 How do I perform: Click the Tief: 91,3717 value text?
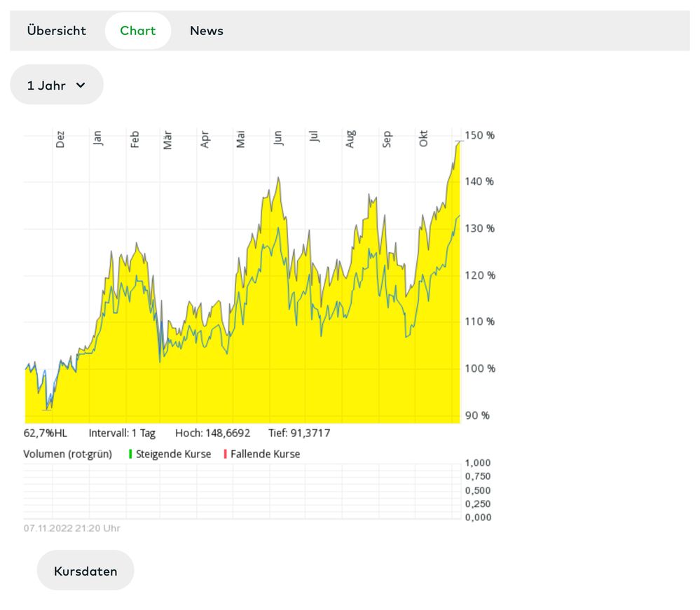click(x=299, y=433)
